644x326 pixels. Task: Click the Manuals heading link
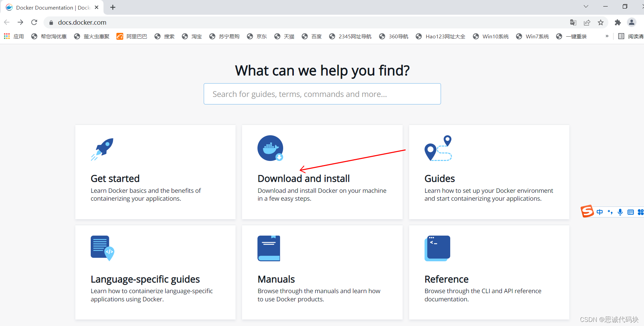pos(276,279)
